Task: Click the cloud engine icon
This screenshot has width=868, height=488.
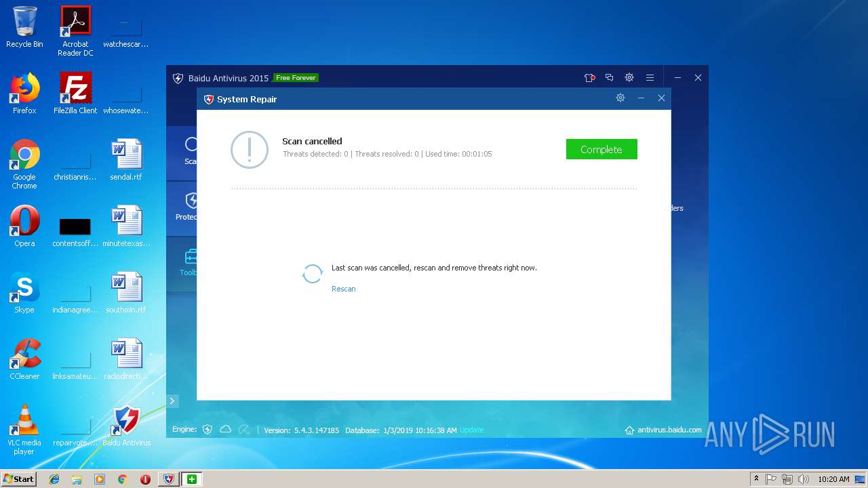Action: pyautogui.click(x=226, y=430)
